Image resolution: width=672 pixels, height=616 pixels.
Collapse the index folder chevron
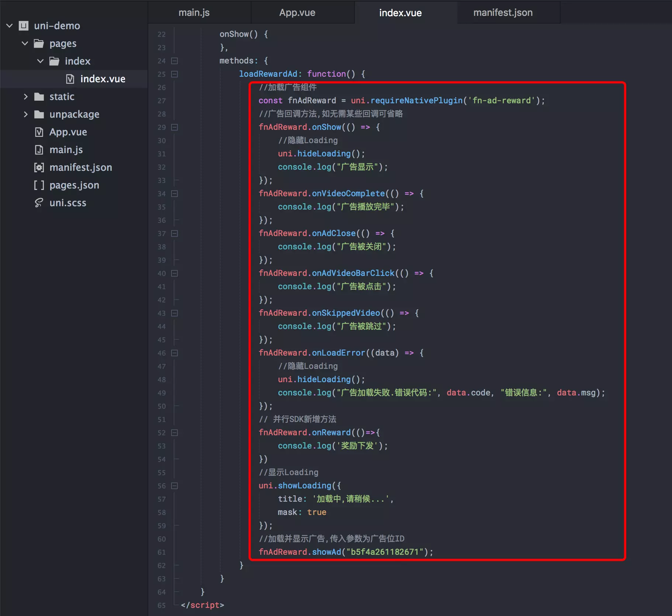(41, 61)
